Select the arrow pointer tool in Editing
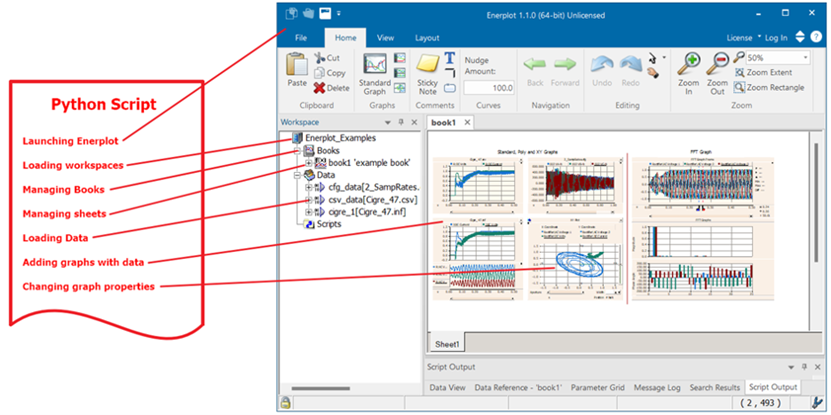The image size is (831, 415). (x=652, y=57)
